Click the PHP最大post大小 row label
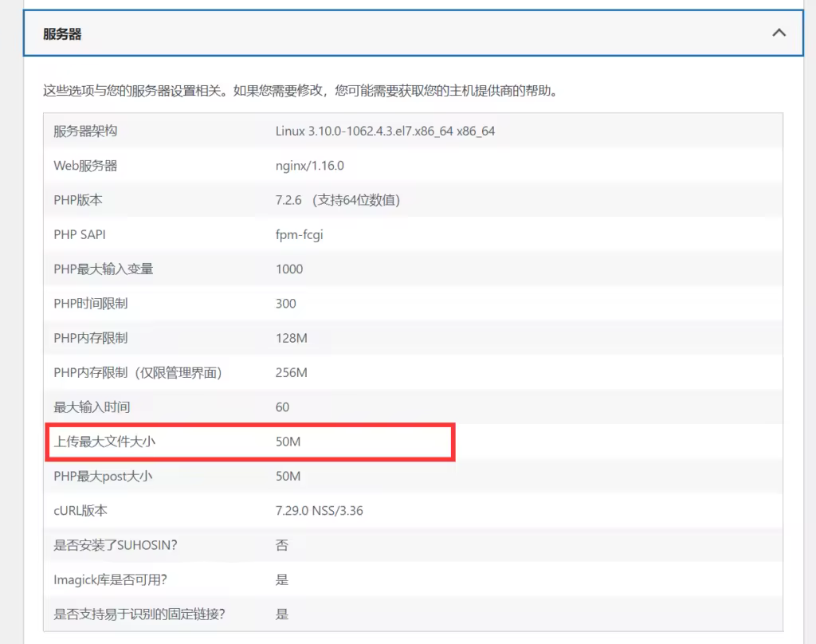This screenshot has height=644, width=816. [x=103, y=477]
